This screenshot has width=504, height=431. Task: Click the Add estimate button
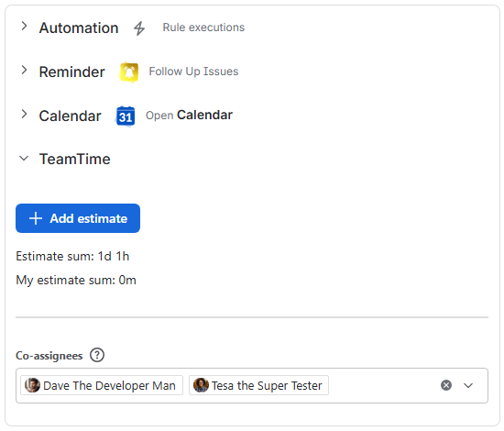(x=78, y=218)
